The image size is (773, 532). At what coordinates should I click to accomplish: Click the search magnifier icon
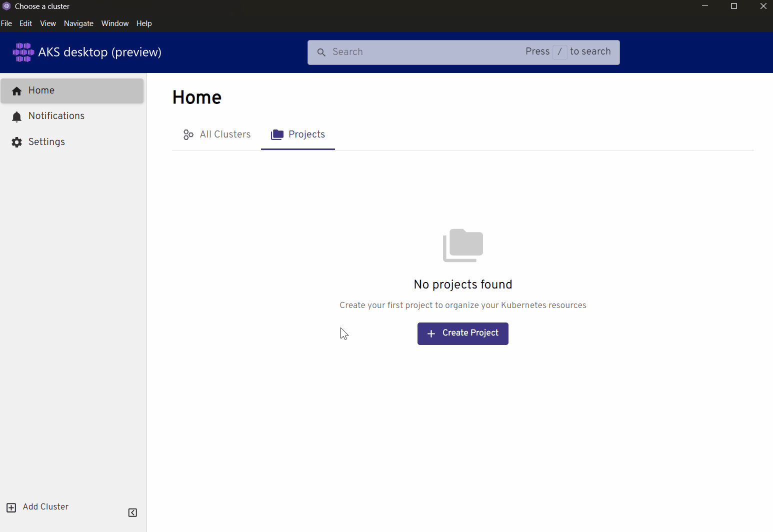pyautogui.click(x=321, y=52)
